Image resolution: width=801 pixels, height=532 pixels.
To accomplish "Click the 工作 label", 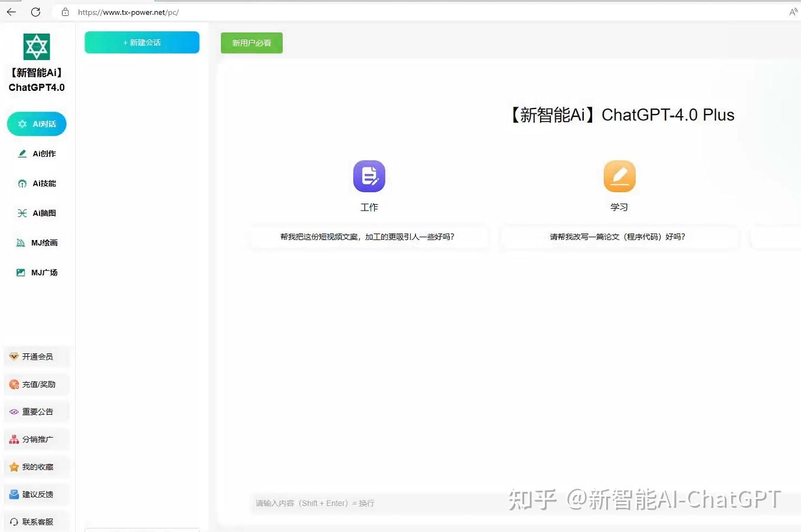I will coord(369,207).
